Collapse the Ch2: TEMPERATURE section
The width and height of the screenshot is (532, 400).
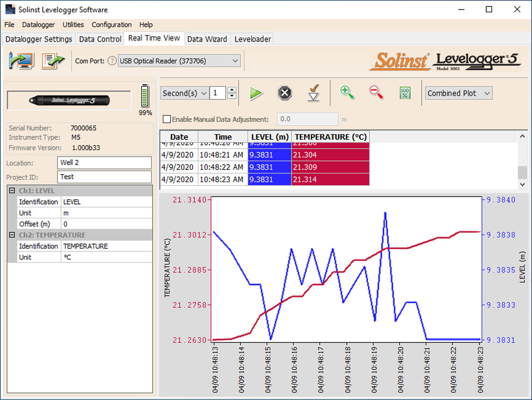(x=12, y=235)
